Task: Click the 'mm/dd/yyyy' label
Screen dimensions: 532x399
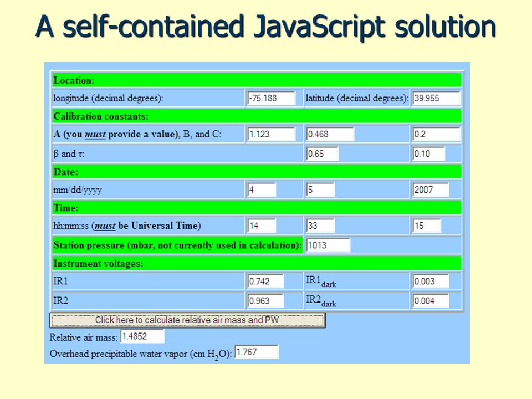Action: [78, 190]
